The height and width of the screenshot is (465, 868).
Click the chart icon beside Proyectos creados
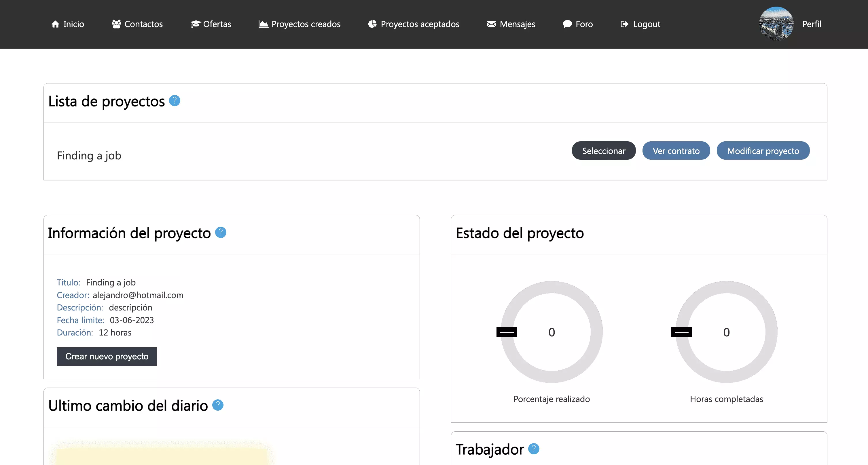(263, 24)
